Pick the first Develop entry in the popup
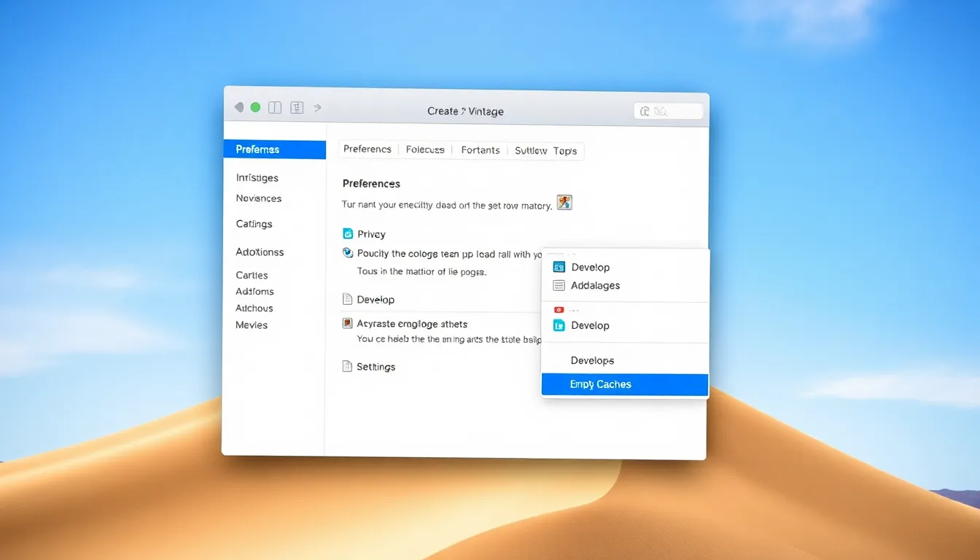The height and width of the screenshot is (560, 980). pos(590,268)
